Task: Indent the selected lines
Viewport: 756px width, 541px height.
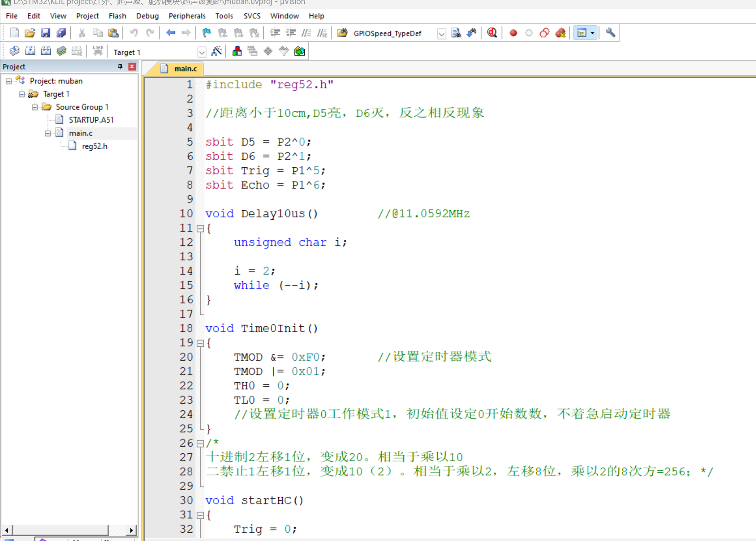Action: coord(275,33)
